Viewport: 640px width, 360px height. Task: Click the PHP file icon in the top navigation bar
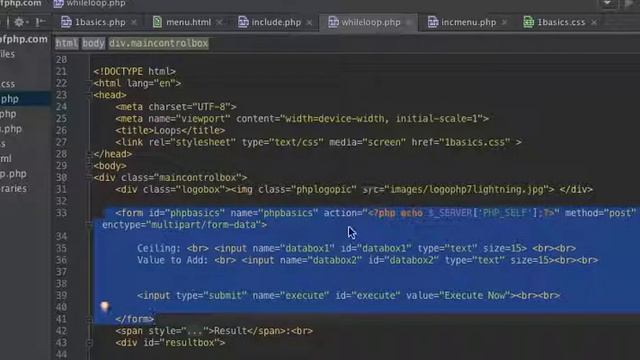[58, 3]
